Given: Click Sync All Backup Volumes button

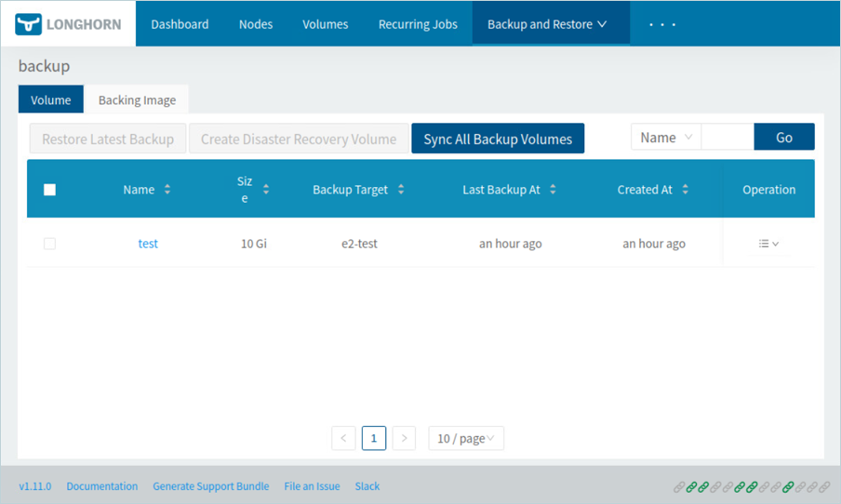Looking at the screenshot, I should pyautogui.click(x=498, y=139).
